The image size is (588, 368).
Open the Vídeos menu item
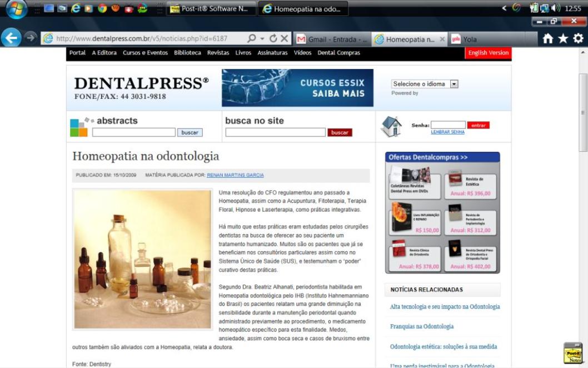pyautogui.click(x=303, y=53)
